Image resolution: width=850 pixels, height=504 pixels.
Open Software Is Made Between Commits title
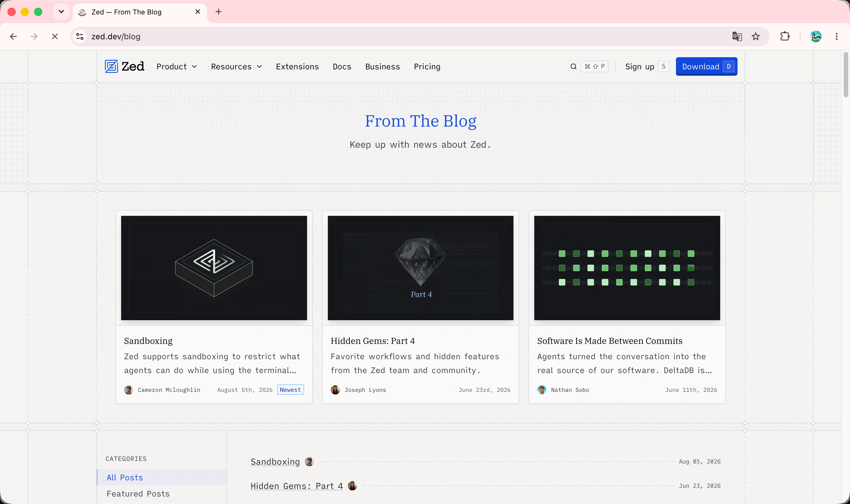pyautogui.click(x=610, y=341)
